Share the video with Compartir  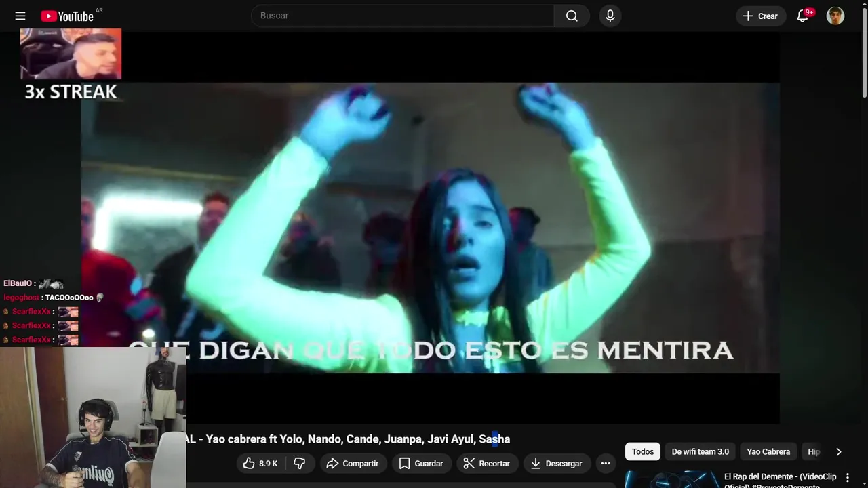point(353,463)
